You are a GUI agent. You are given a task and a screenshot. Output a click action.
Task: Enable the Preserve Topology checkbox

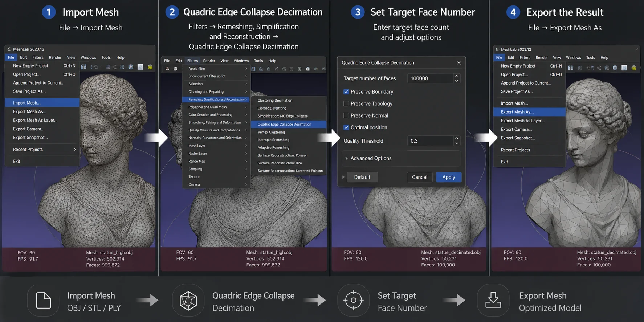tap(346, 103)
